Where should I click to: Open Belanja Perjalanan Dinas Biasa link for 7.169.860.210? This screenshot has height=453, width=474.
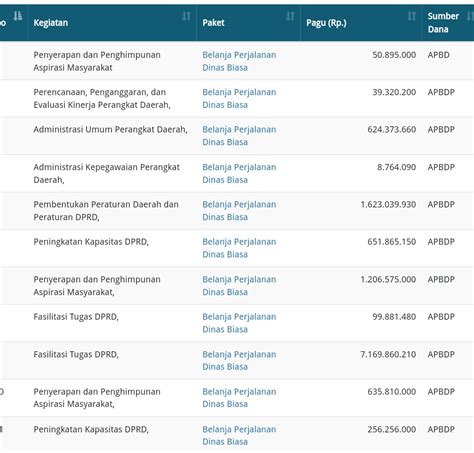(x=239, y=360)
